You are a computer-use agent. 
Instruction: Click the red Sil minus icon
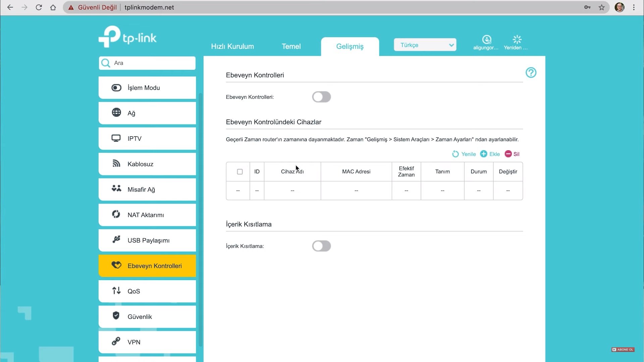coord(508,154)
